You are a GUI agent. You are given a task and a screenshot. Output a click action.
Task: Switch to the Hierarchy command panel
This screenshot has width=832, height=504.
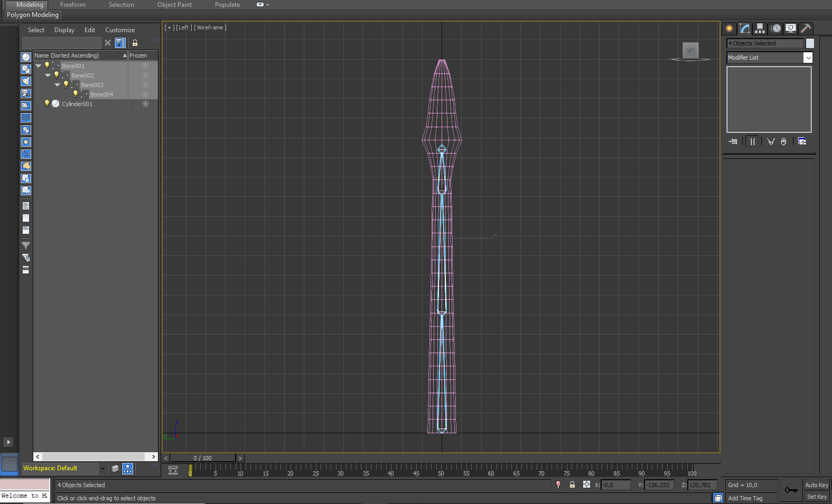[760, 28]
